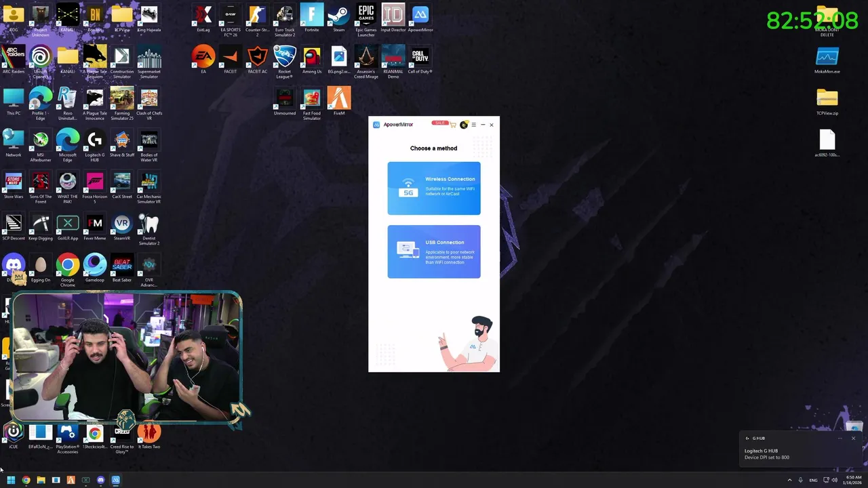Select the Fast Food Simulator desktop icon
Viewport: 868px width, 488px height.
tap(312, 104)
